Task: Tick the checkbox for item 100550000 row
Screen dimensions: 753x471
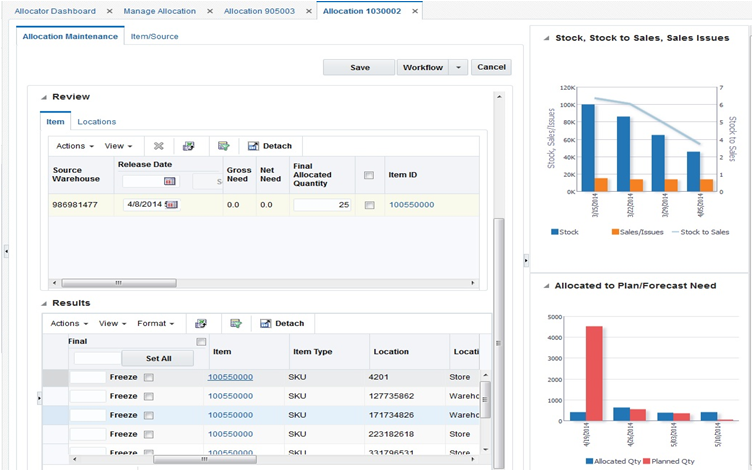Action: coord(369,205)
